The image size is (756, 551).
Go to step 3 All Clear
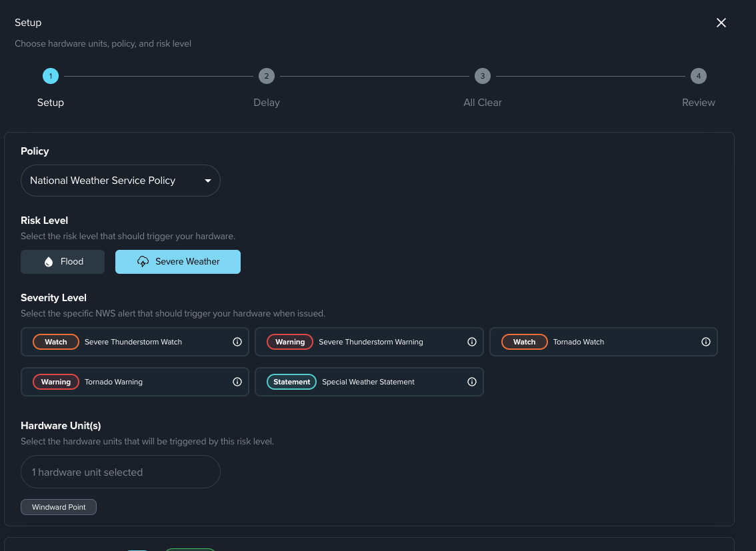483,76
